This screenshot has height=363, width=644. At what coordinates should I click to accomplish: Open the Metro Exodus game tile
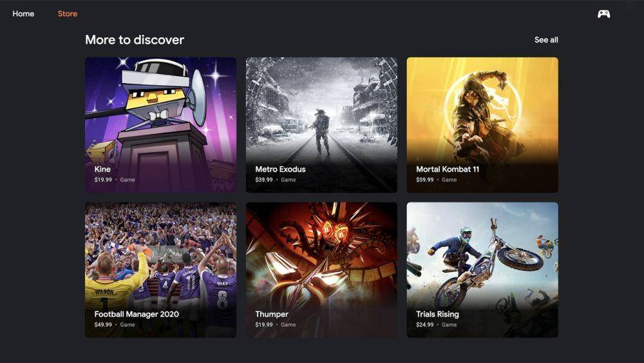(321, 125)
